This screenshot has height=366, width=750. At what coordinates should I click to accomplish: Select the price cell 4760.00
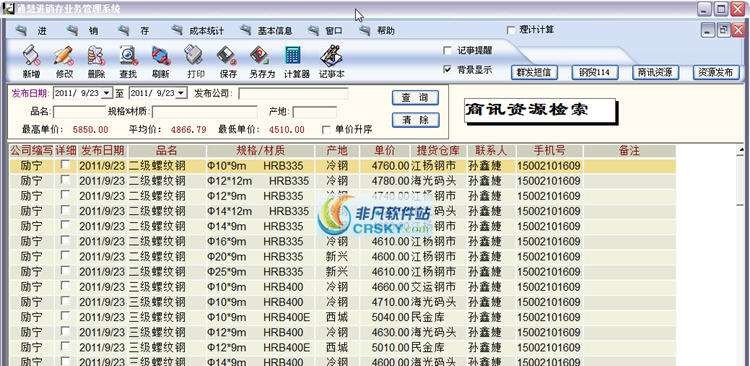point(385,166)
